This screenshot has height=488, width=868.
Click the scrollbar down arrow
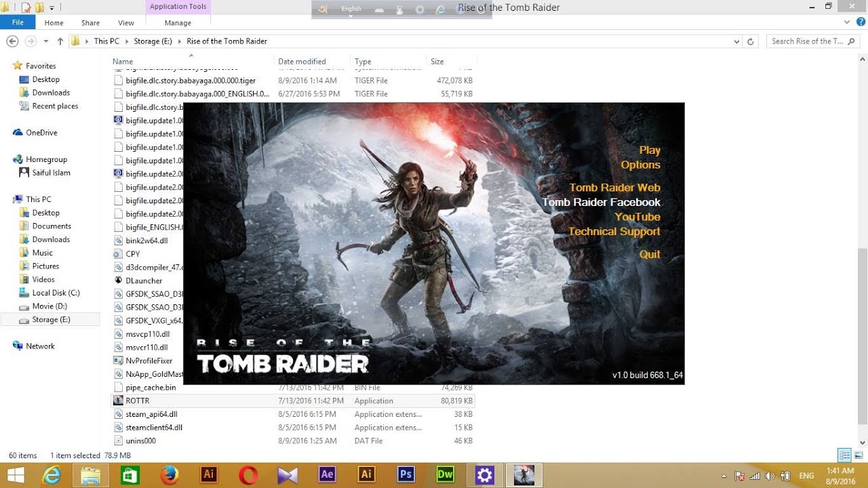click(863, 441)
